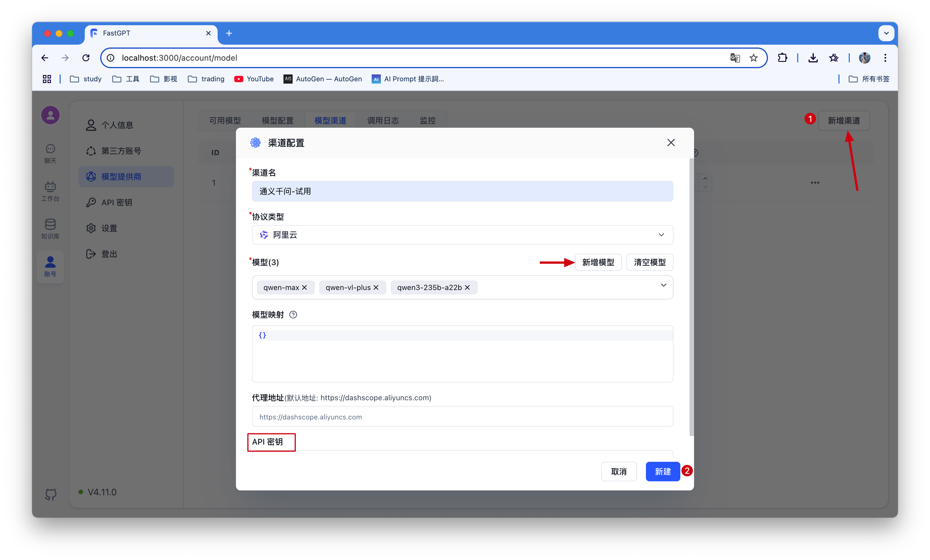The width and height of the screenshot is (930, 560).
Task: Open the 工具 bookmark folder
Action: pos(126,79)
